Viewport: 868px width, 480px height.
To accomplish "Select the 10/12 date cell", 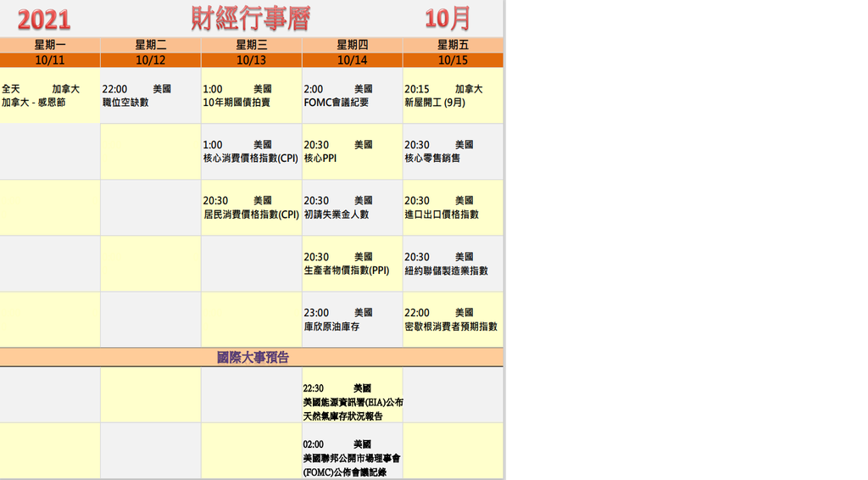I will click(x=150, y=60).
